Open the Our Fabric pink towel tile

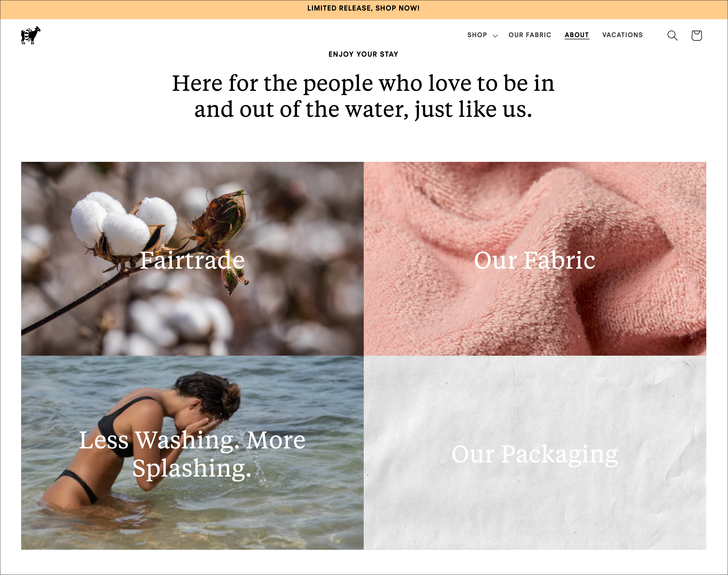(535, 259)
